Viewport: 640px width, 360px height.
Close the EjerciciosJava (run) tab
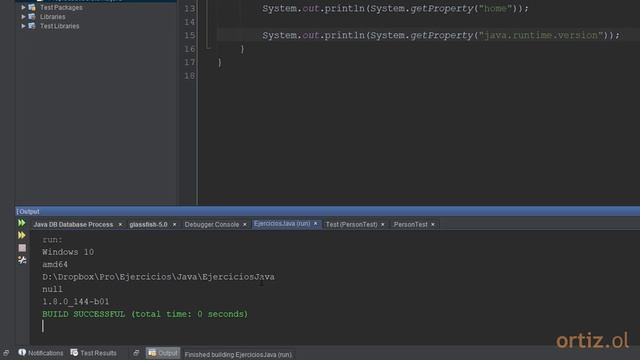click(316, 224)
